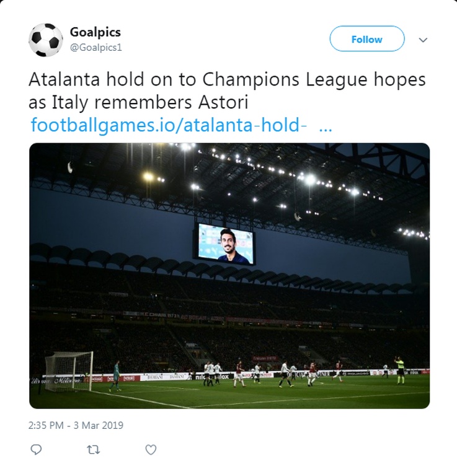The image size is (457, 476).
Task: Click the stadium roof floodlights in photo
Action: pyautogui.click(x=310, y=179)
